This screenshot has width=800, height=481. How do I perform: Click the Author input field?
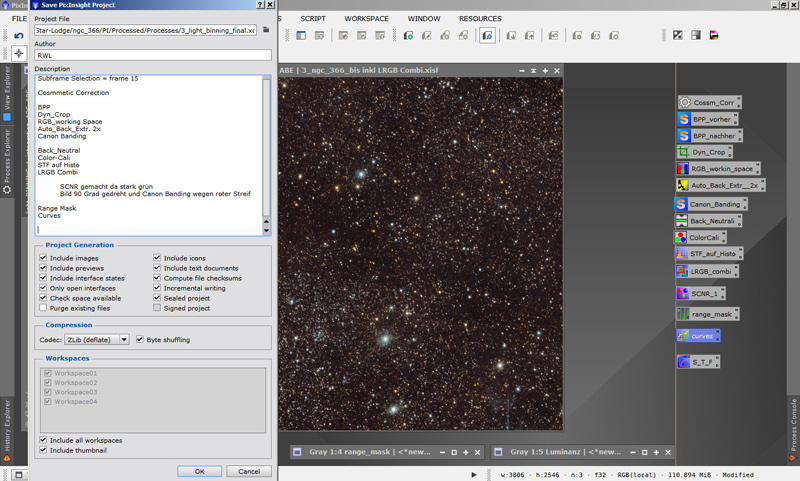tap(153, 55)
